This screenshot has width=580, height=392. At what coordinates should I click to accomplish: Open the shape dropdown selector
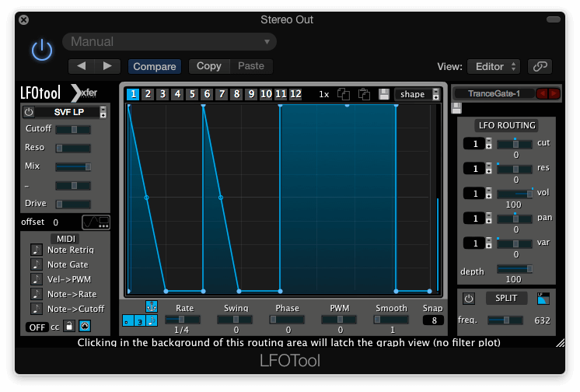click(418, 94)
